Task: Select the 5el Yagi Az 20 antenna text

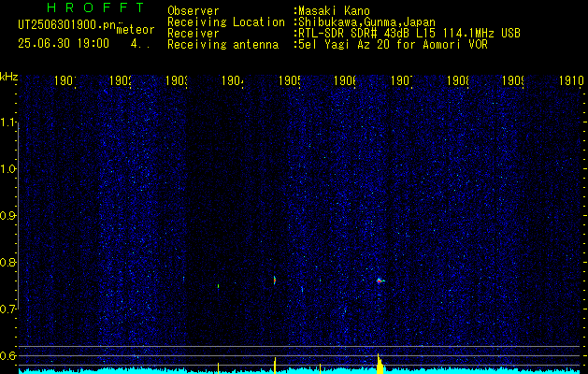Action: pos(393,45)
